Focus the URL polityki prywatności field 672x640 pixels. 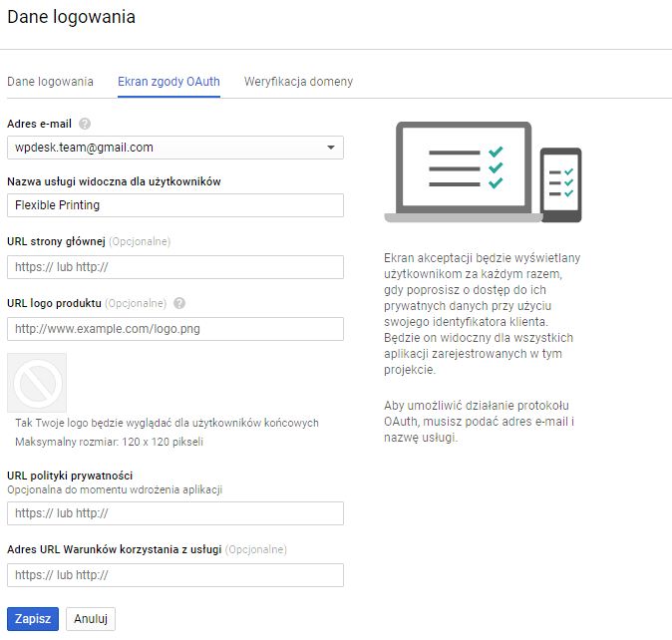click(175, 513)
